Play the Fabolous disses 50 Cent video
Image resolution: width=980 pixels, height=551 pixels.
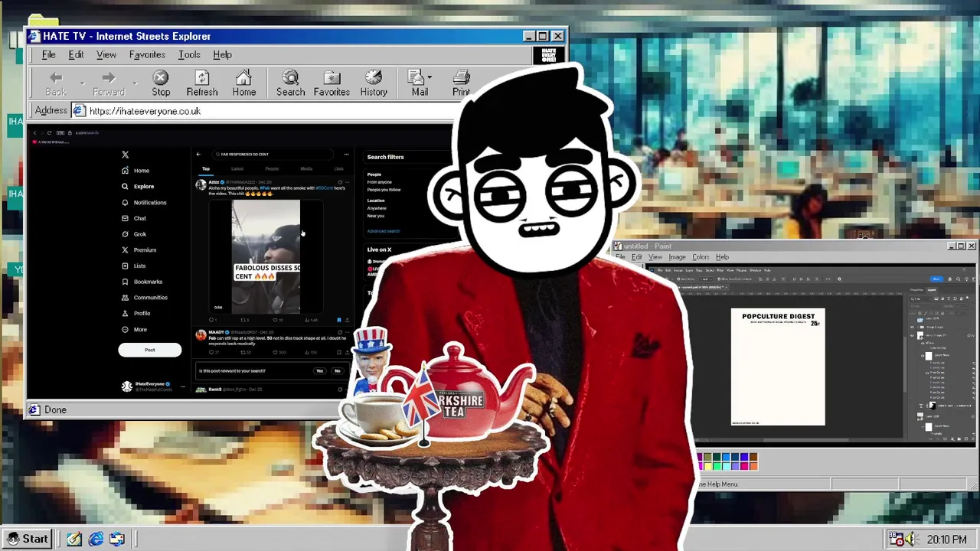266,256
